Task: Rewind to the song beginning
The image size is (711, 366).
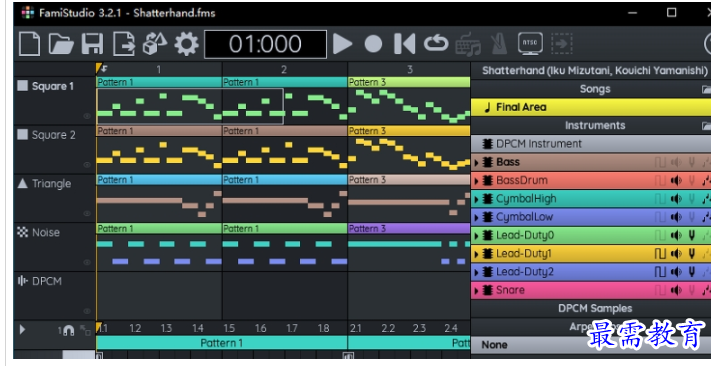Action: pyautogui.click(x=404, y=44)
